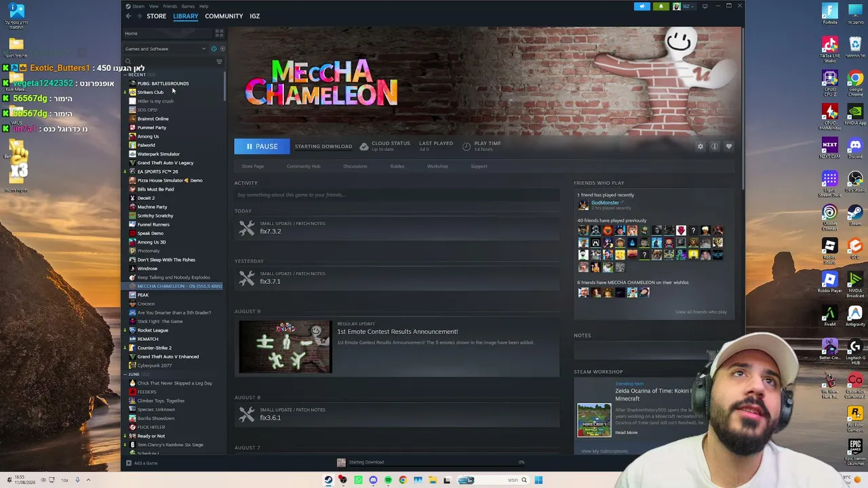Launch Chrome from the taskbar
This screenshot has width=868, height=488.
tap(403, 480)
